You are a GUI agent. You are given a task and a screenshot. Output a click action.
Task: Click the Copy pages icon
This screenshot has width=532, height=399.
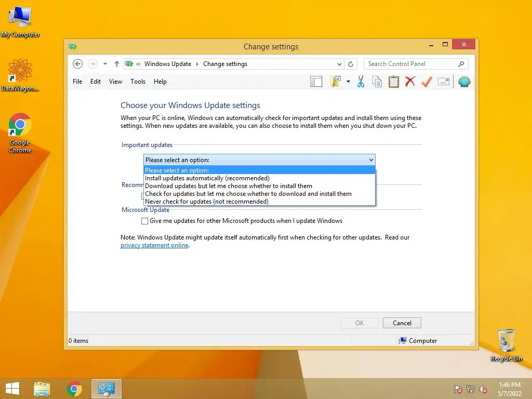(x=377, y=82)
